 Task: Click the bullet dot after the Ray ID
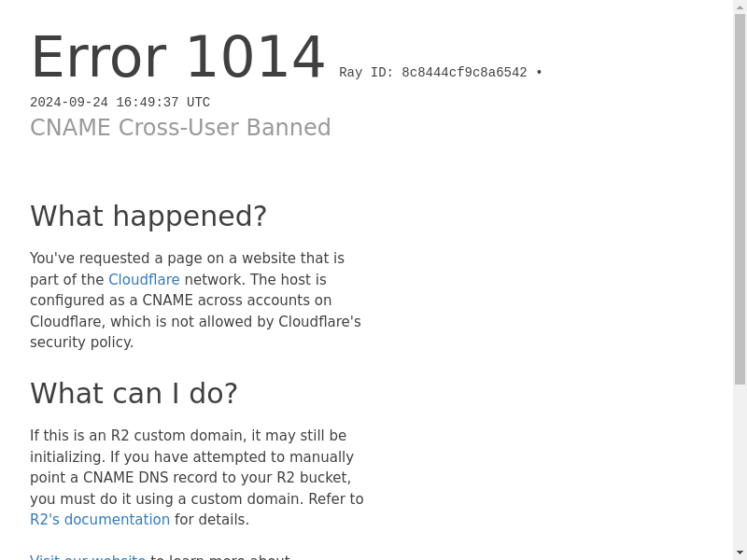coord(539,73)
